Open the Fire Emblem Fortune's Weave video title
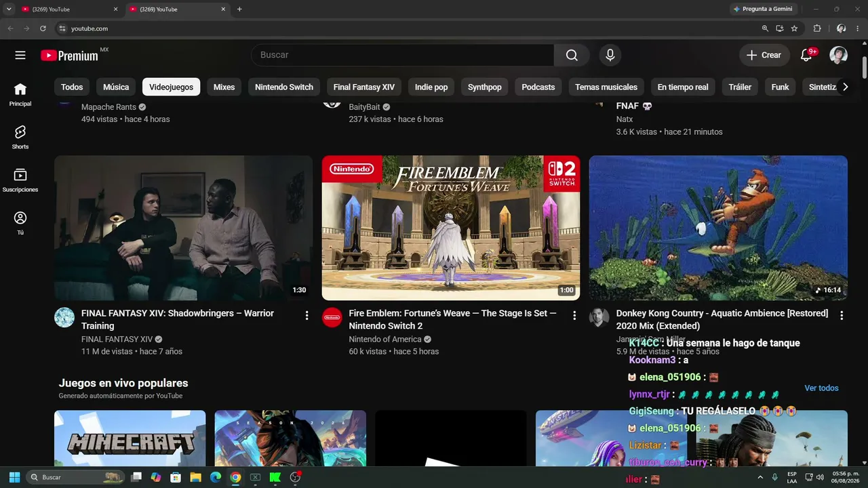The image size is (868, 488). [x=453, y=319]
